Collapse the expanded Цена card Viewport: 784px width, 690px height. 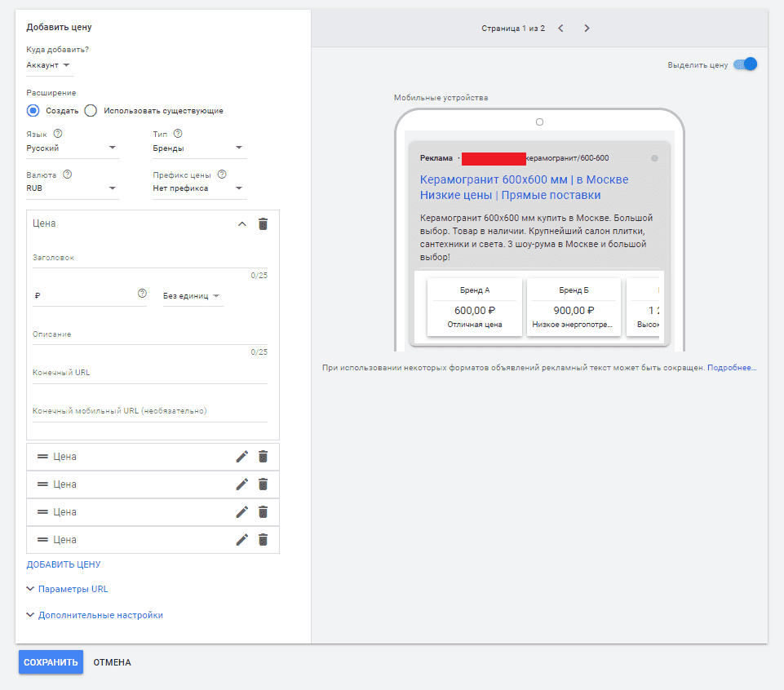242,224
